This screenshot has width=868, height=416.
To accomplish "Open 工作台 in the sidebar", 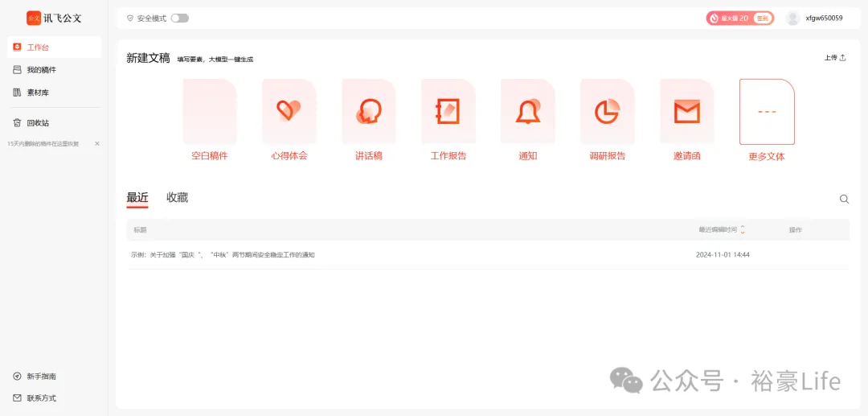I will click(x=54, y=47).
